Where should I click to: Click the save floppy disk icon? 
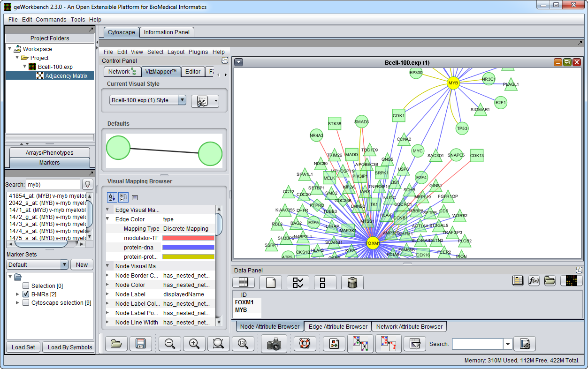click(x=140, y=344)
